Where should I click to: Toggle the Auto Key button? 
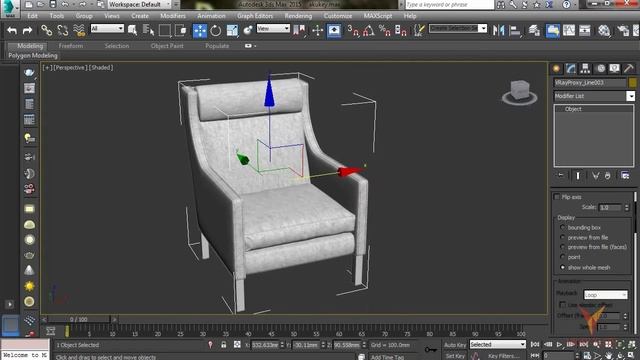(x=455, y=345)
